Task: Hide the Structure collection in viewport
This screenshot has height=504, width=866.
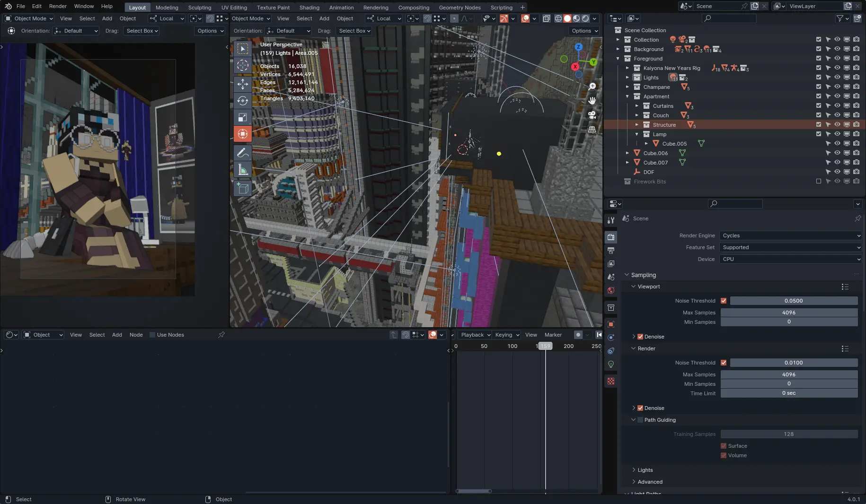Action: [x=837, y=125]
